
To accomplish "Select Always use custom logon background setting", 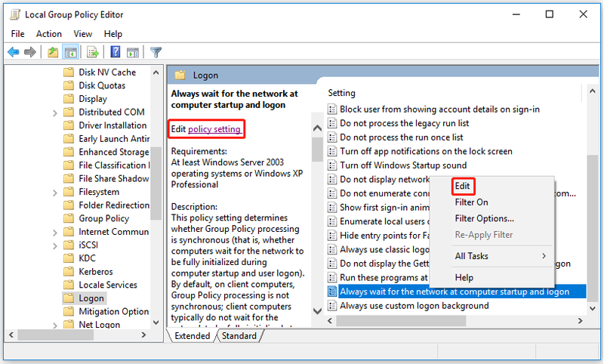I will [x=414, y=306].
